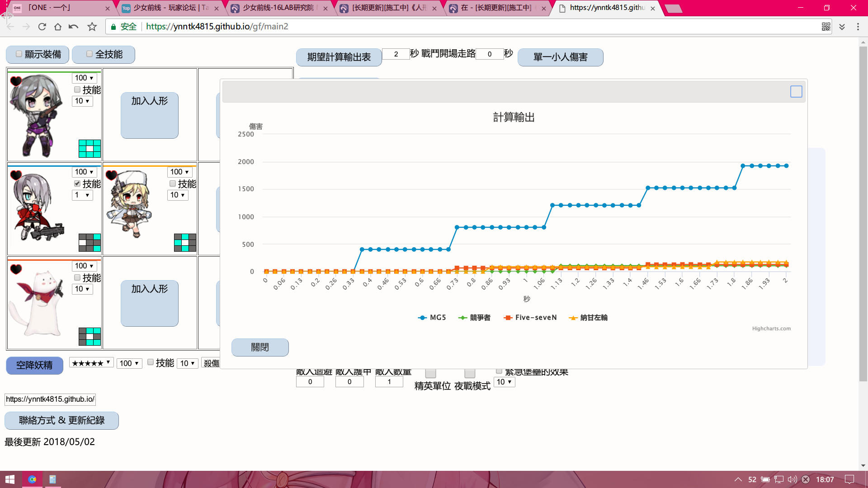Enable 顯示裝備 checkbox
The image size is (868, 488).
tap(19, 54)
